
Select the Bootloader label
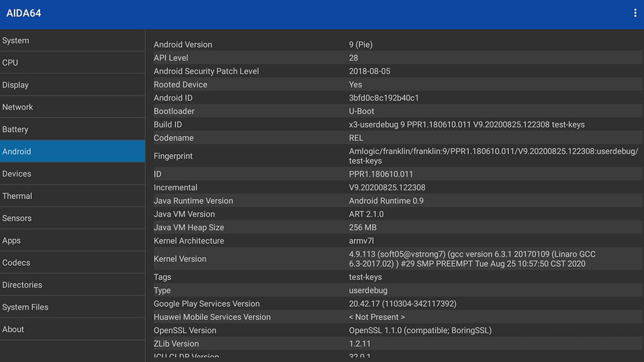pyautogui.click(x=174, y=111)
